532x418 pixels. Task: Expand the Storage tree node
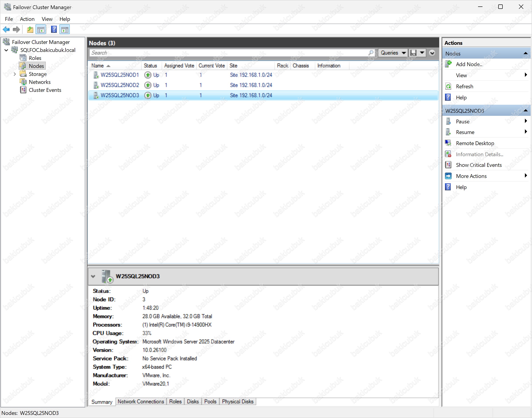tap(15, 74)
